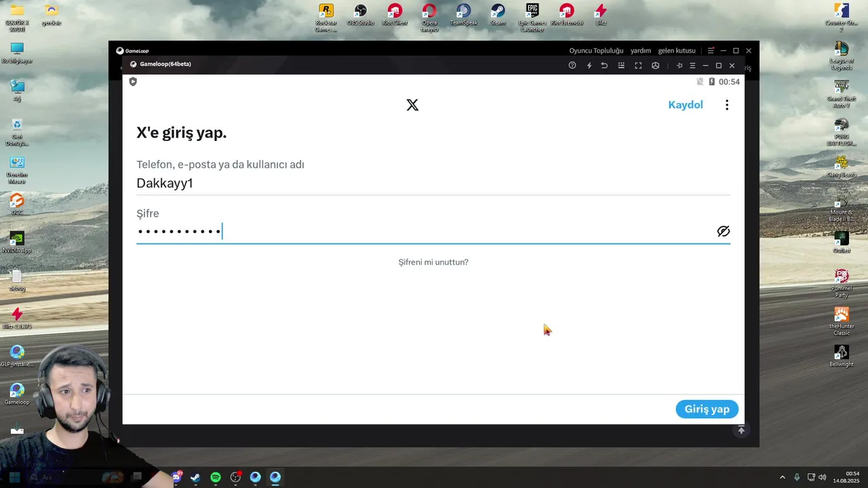Open the TeamSpeak desktop shortcut

click(464, 15)
